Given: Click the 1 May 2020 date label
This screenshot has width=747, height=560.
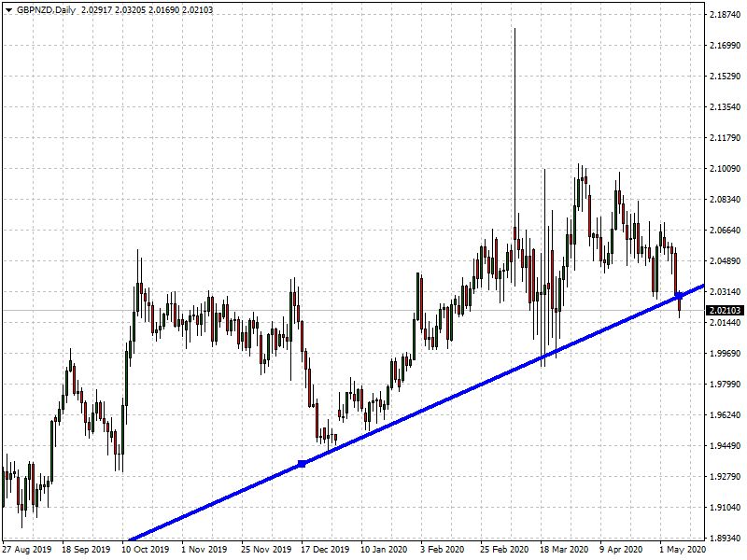Looking at the screenshot, I should coord(683,549).
